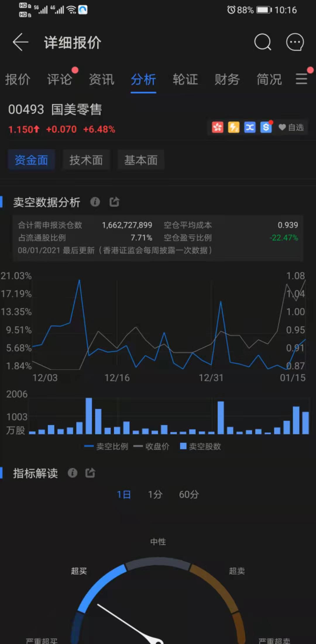The height and width of the screenshot is (644, 316).
Task: Open the search magnifier icon
Action: (x=263, y=42)
